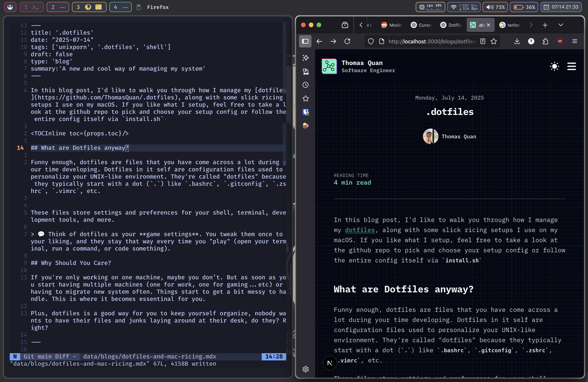Click the round T account icon

(x=531, y=41)
